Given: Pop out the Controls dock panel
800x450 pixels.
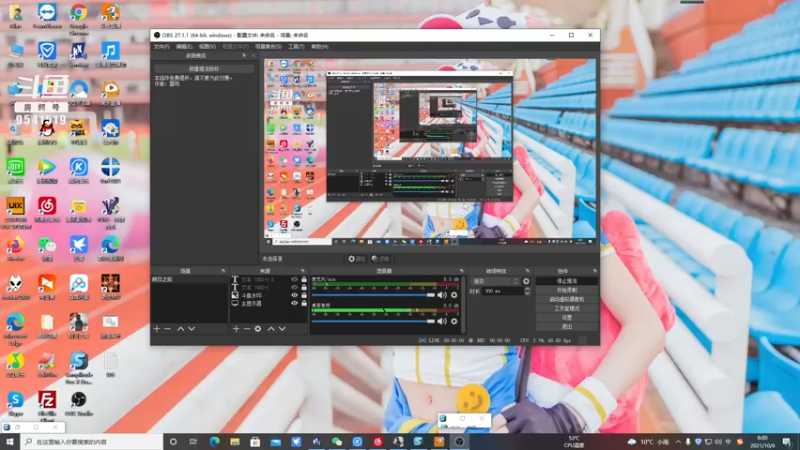Looking at the screenshot, I should (594, 271).
